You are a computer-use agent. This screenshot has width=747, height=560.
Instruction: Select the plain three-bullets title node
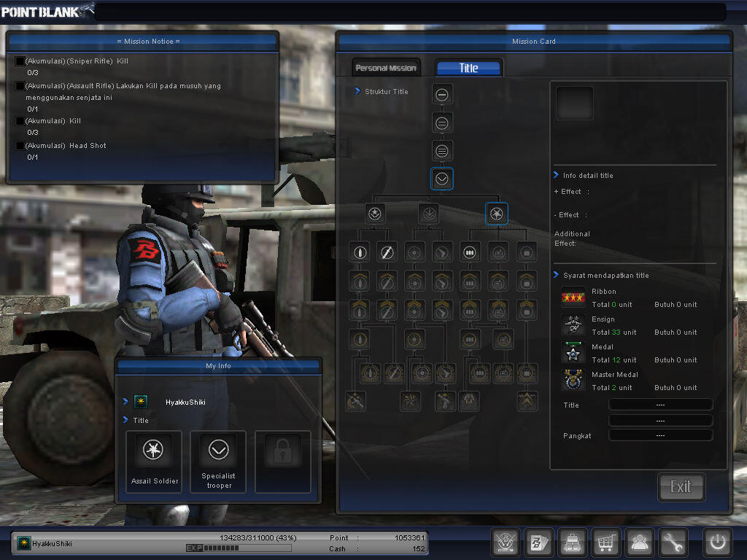click(x=470, y=252)
